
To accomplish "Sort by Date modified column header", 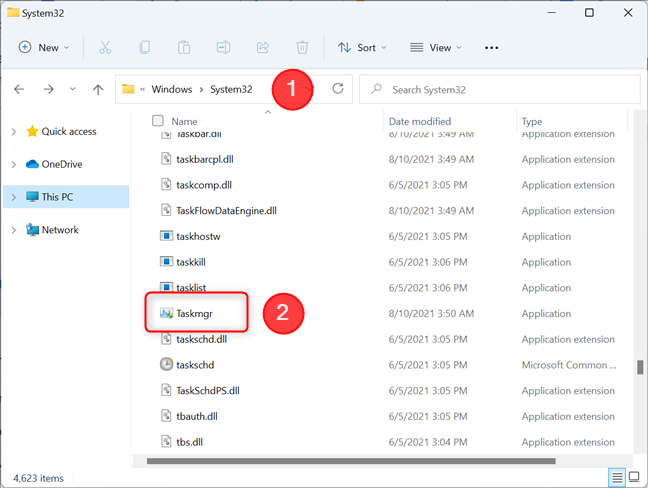I will point(420,121).
